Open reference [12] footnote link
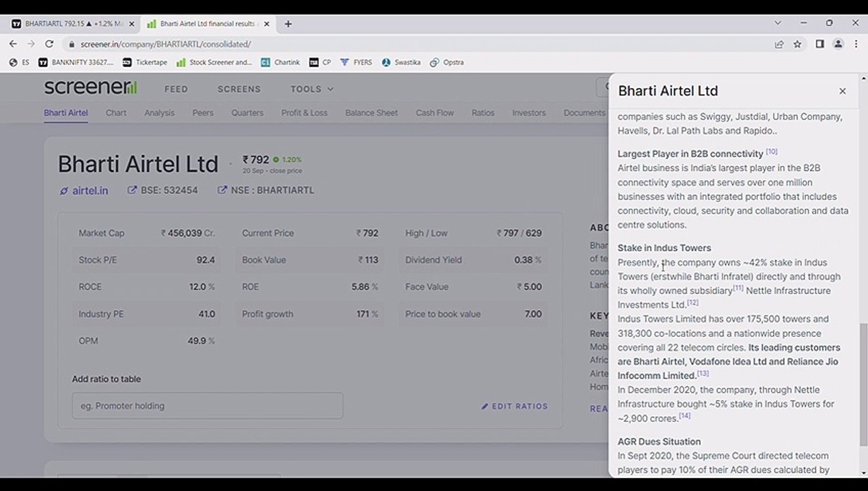868x491 pixels. (693, 303)
